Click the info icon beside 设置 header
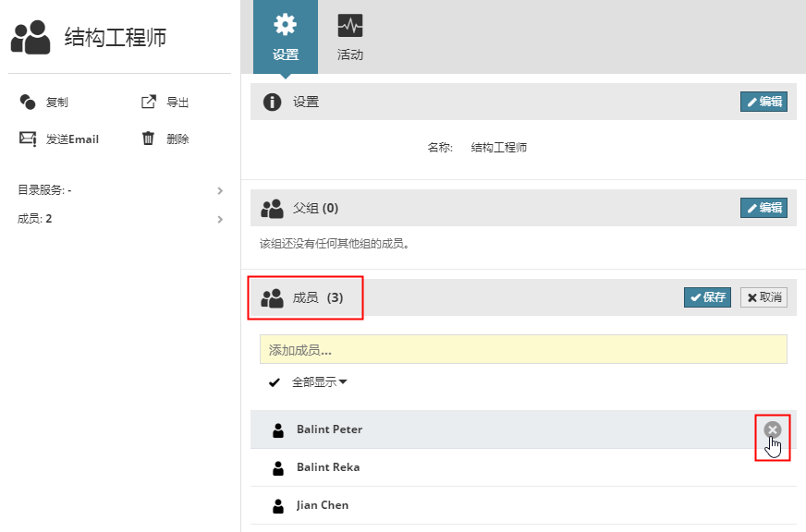Viewport: 806px width, 532px height. (x=272, y=102)
